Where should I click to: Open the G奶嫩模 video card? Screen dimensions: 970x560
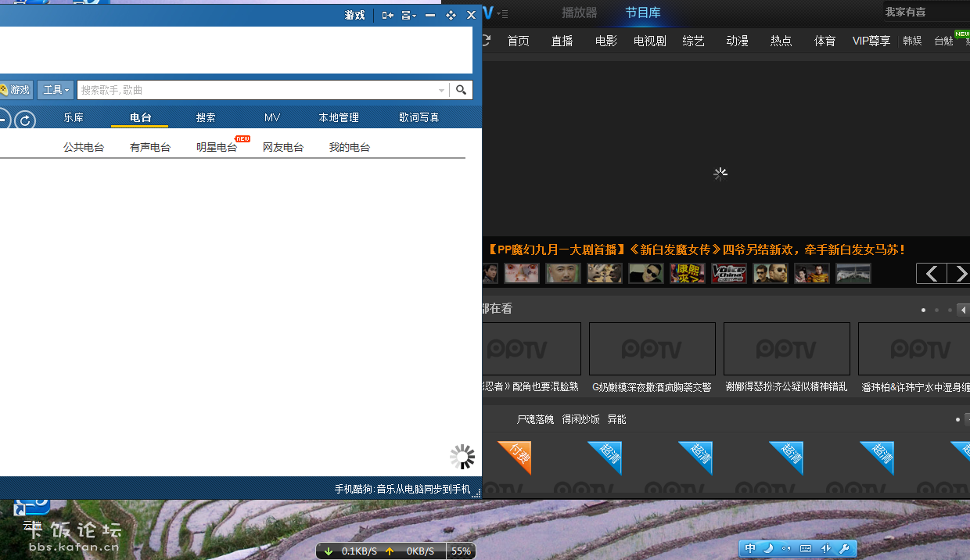[x=652, y=357]
